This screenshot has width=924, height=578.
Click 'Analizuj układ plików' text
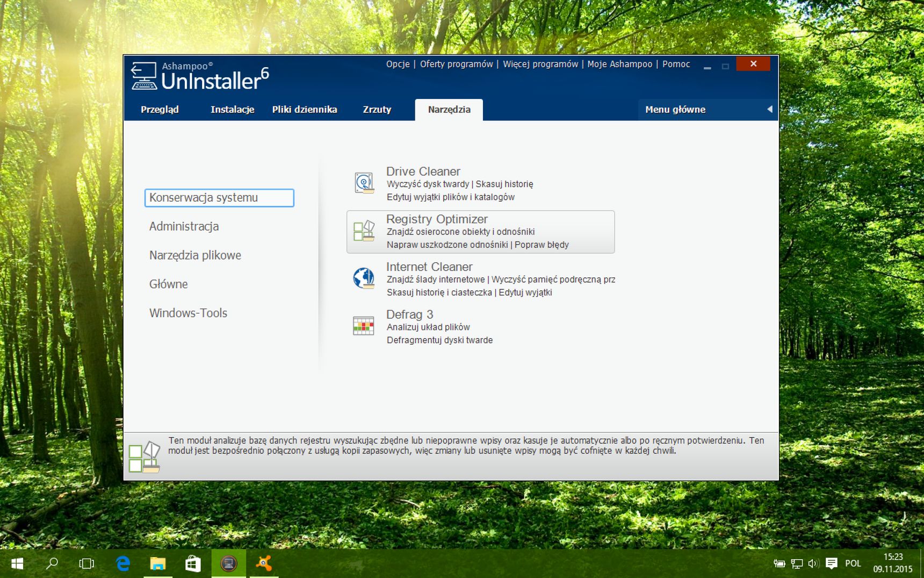click(x=428, y=327)
